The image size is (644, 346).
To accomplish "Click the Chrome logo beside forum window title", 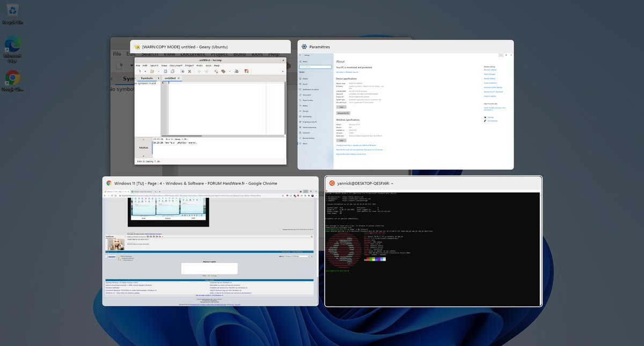I will [109, 183].
